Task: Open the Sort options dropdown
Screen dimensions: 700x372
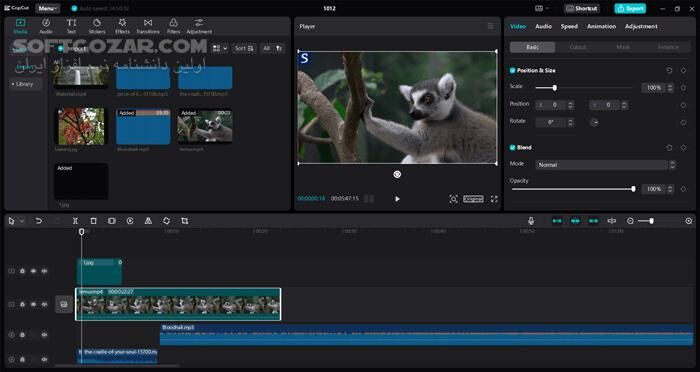Action: pyautogui.click(x=244, y=48)
